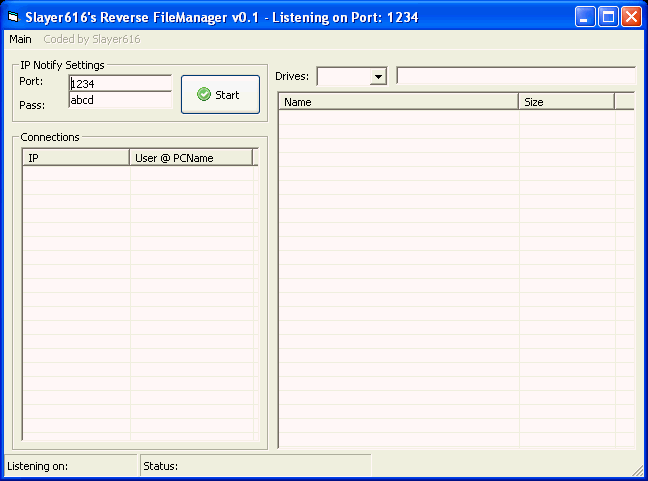The height and width of the screenshot is (481, 648).
Task: Click into the Pass input field
Action: coord(120,100)
